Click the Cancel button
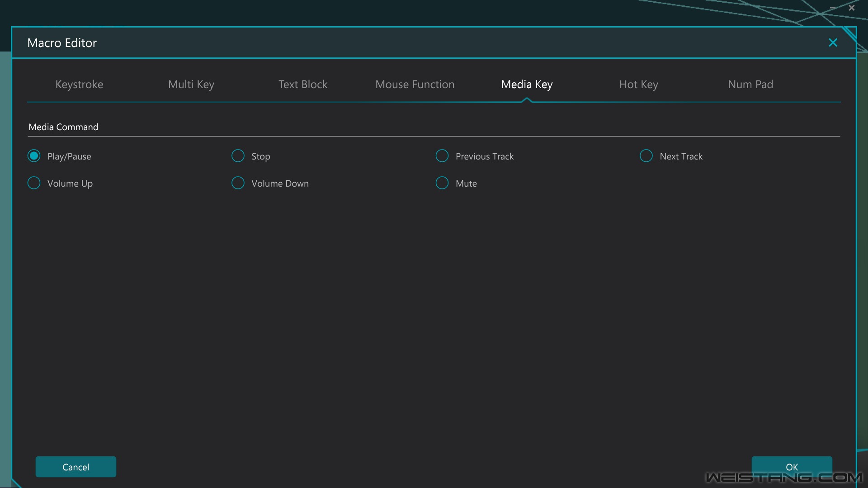This screenshot has height=488, width=868. click(x=76, y=467)
